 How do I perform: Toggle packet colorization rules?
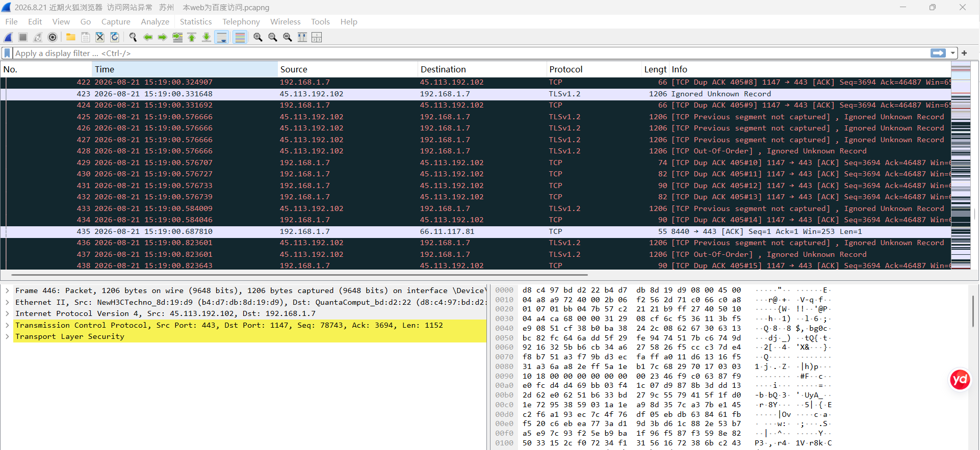(240, 37)
